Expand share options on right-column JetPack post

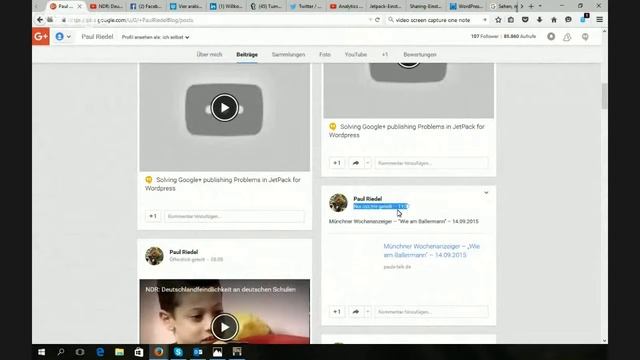pyautogui.click(x=367, y=163)
